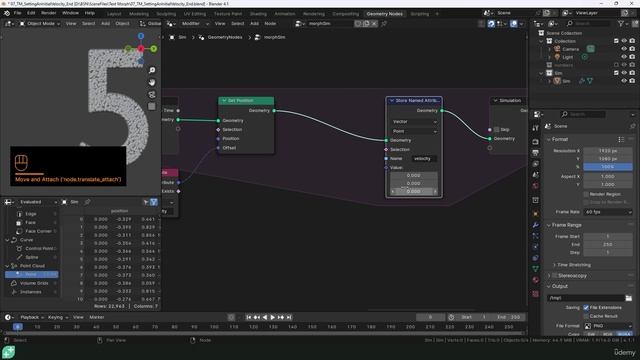Play the animation forward
Image resolution: width=640 pixels, height=360 pixels.
click(x=273, y=317)
